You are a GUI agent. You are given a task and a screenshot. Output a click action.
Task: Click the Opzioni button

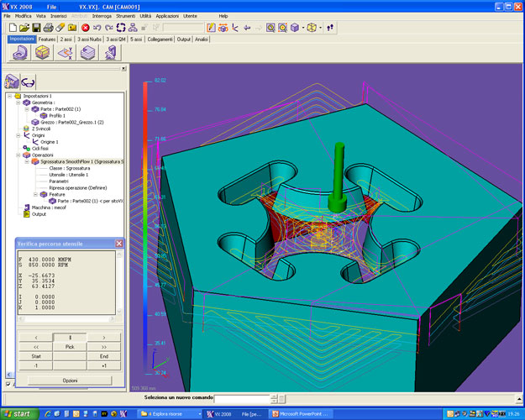tap(70, 381)
